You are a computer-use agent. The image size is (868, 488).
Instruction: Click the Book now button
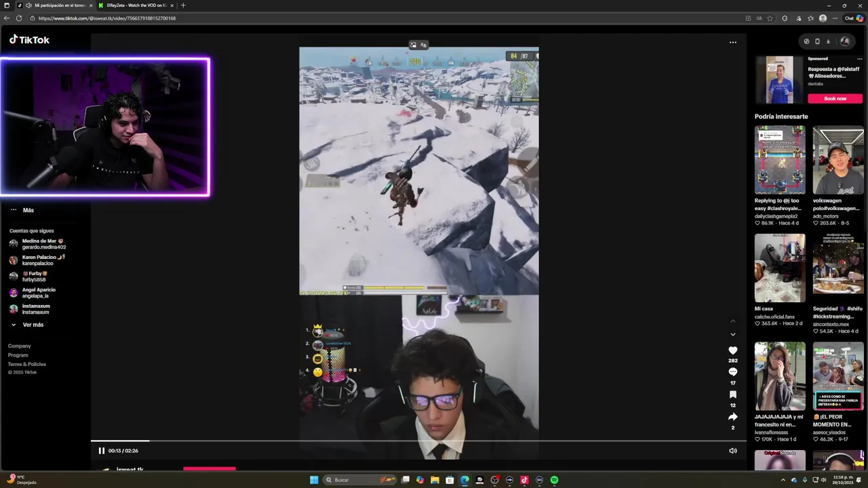835,98
